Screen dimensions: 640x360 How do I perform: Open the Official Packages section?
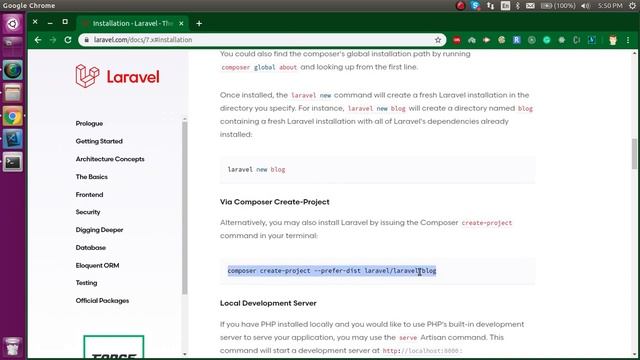tap(102, 301)
